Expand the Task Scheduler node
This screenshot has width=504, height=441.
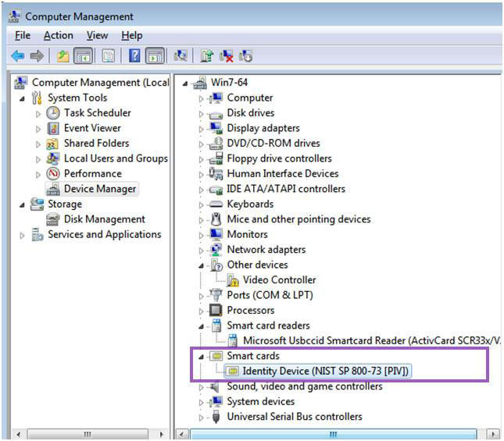click(39, 113)
